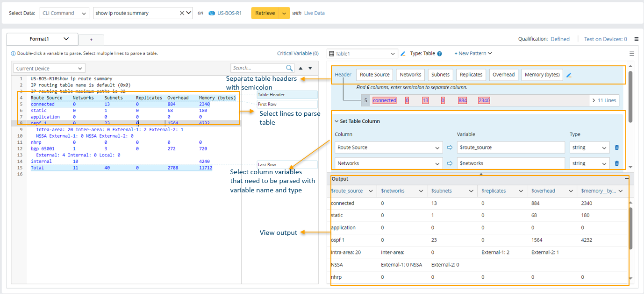Jump to next search match arrow

(310, 68)
